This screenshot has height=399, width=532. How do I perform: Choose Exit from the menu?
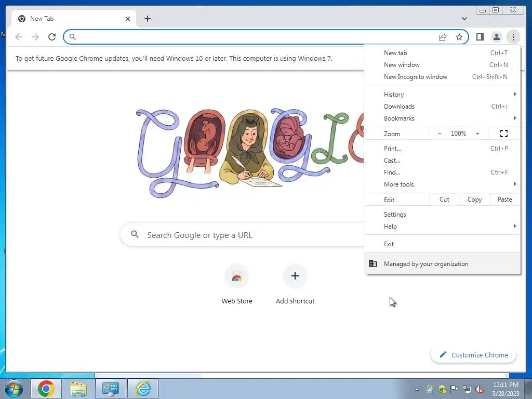pos(443,244)
